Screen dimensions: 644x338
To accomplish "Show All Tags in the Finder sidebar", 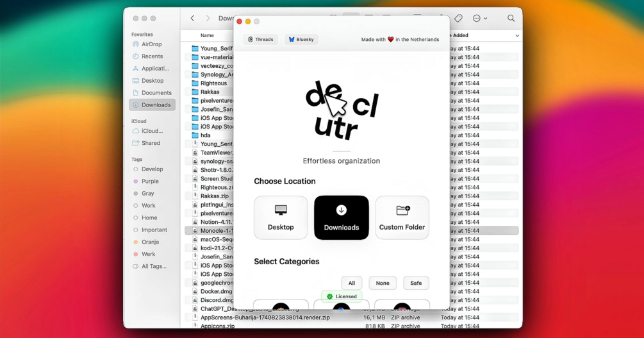I will 152,266.
